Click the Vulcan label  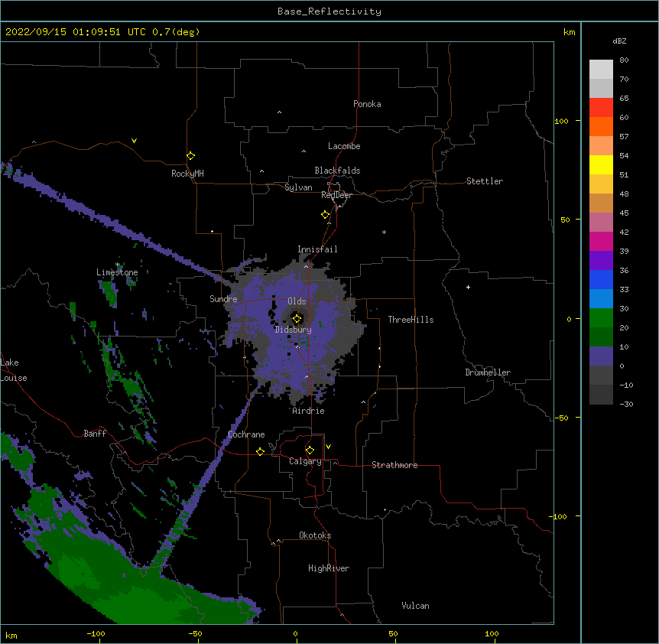point(415,606)
